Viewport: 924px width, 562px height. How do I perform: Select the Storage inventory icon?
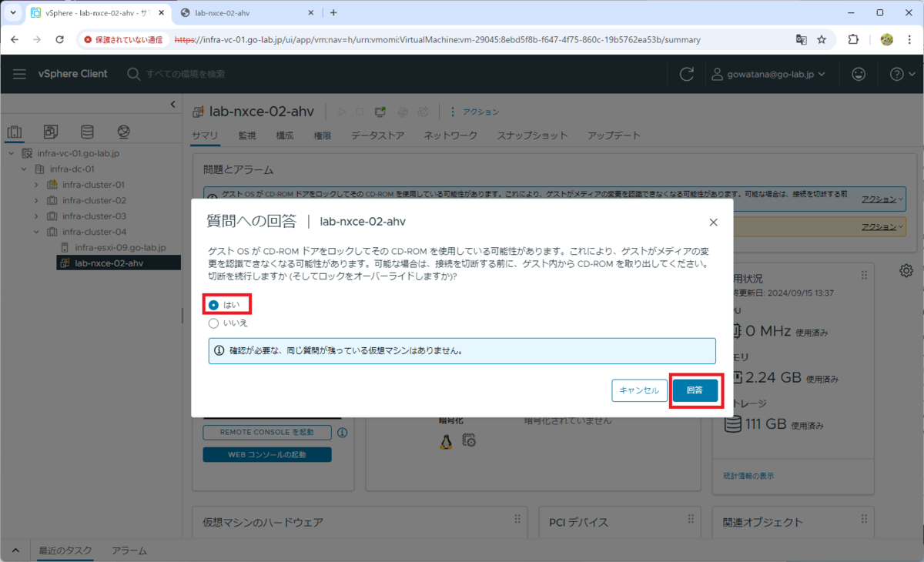point(87,132)
